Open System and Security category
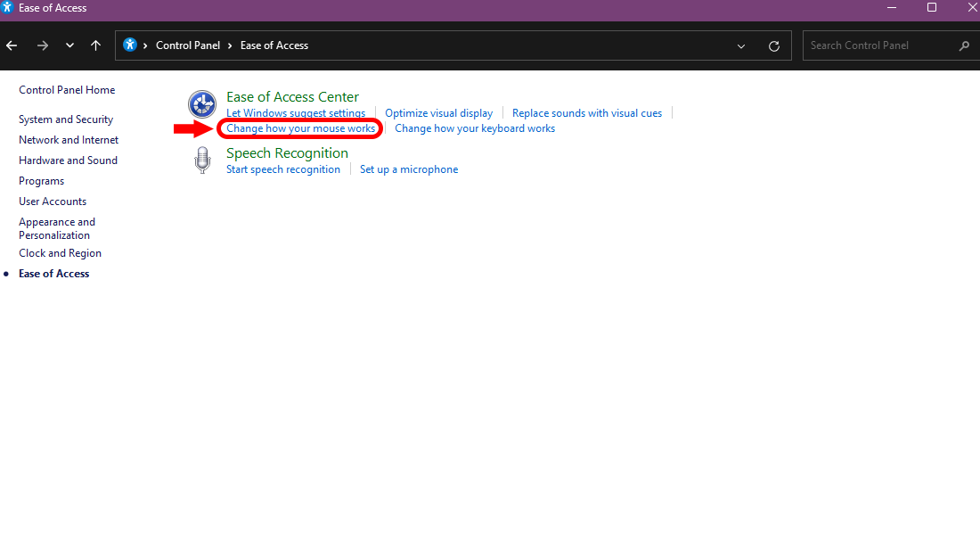 point(66,119)
